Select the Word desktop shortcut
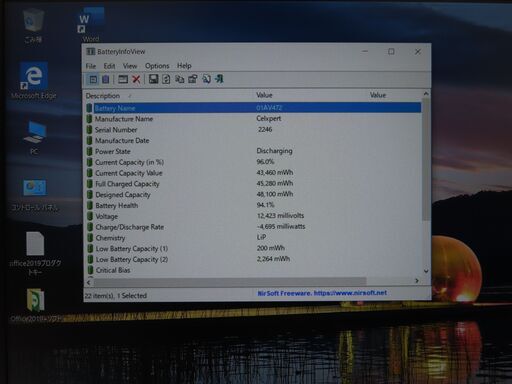Image resolution: width=512 pixels, height=384 pixels. tap(91, 25)
